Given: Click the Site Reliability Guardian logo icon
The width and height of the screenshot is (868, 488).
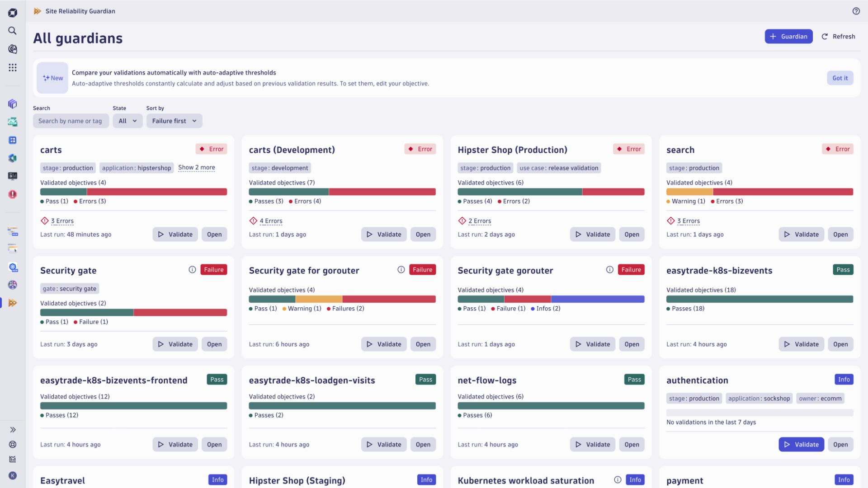Looking at the screenshot, I should coord(37,11).
